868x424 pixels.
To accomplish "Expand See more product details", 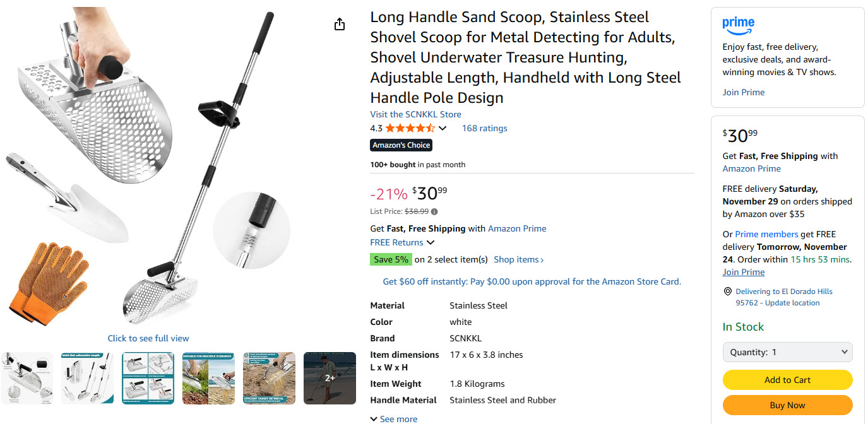I will pyautogui.click(x=394, y=419).
